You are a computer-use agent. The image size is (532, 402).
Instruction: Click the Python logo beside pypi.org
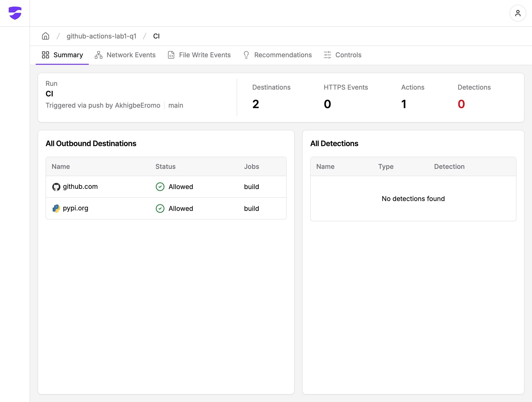tap(56, 209)
